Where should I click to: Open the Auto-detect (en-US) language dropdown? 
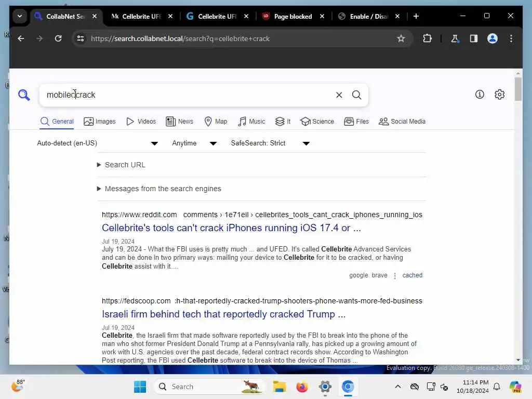[x=97, y=143]
